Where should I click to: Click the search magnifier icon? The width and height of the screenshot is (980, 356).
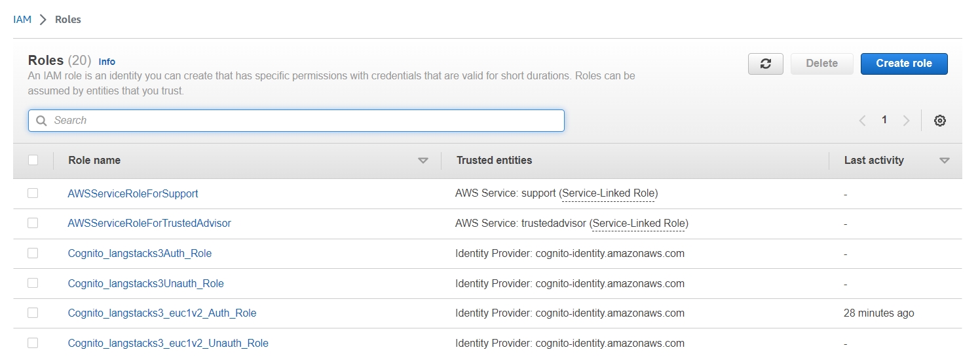[x=41, y=121]
